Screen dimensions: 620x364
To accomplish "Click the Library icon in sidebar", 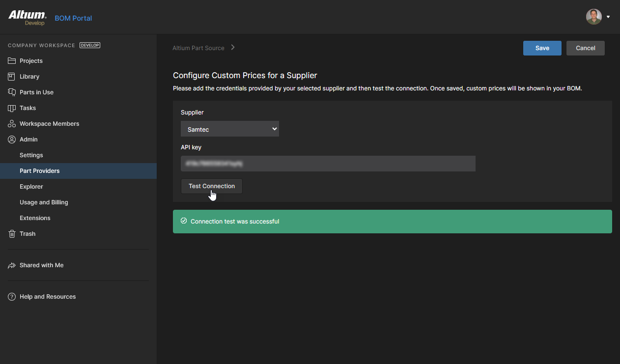I will 12,77.
